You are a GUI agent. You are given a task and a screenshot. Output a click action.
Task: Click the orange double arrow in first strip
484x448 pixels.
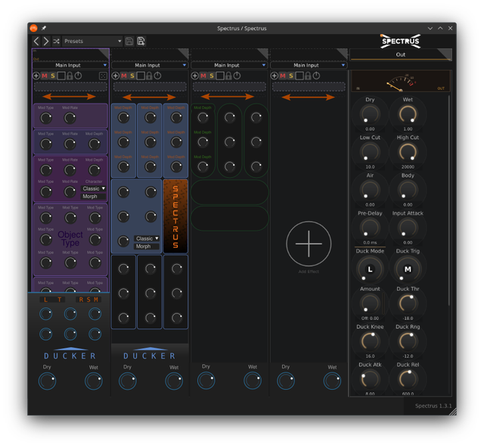click(x=69, y=97)
